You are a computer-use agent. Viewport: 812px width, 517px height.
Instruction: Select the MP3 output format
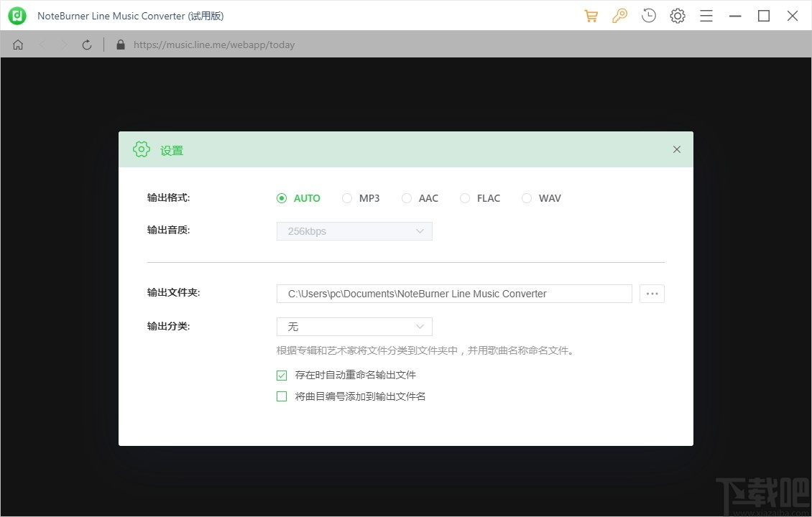(348, 198)
